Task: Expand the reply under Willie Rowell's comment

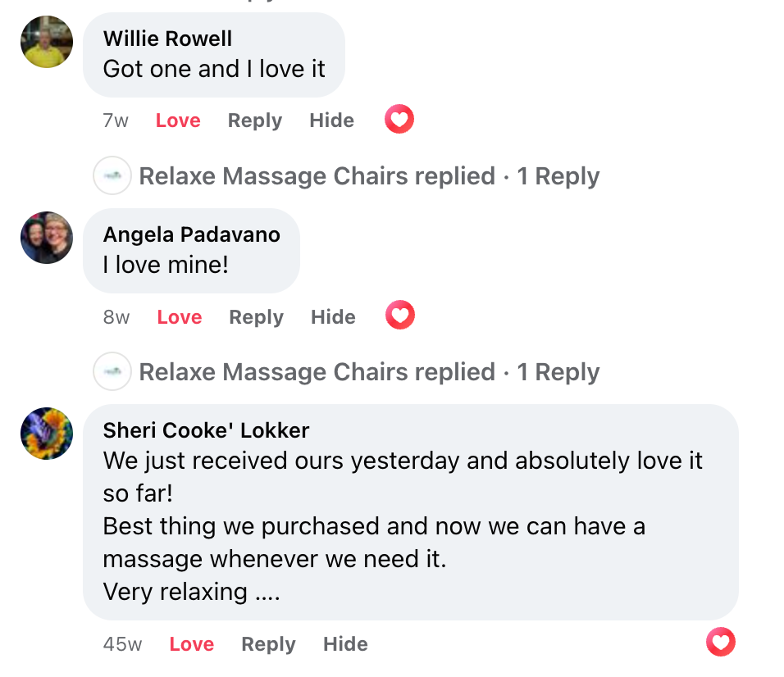Action: click(369, 176)
